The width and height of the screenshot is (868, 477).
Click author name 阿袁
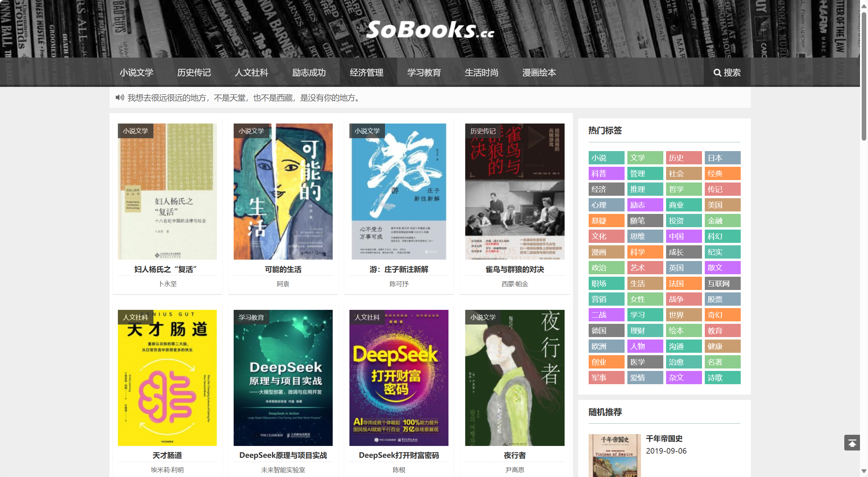click(283, 284)
